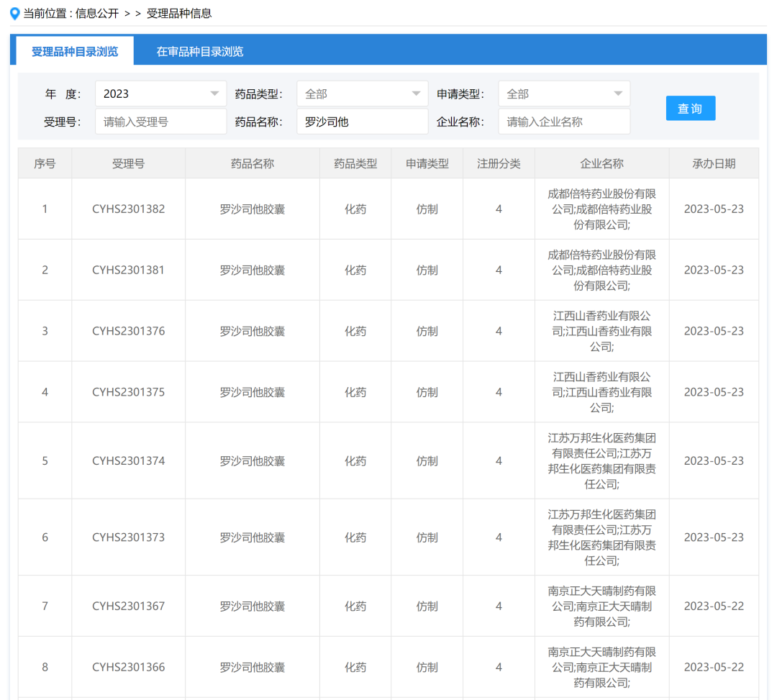Image resolution: width=777 pixels, height=700 pixels.
Task: Click the 受理号 column header
Action: tap(128, 163)
